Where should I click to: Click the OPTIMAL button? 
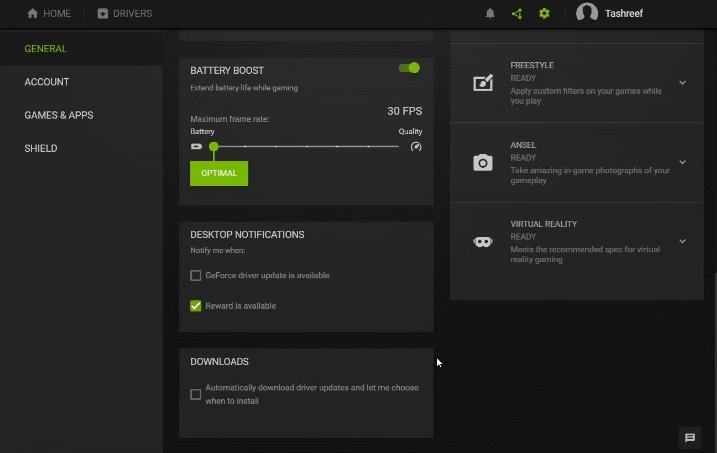pos(219,173)
